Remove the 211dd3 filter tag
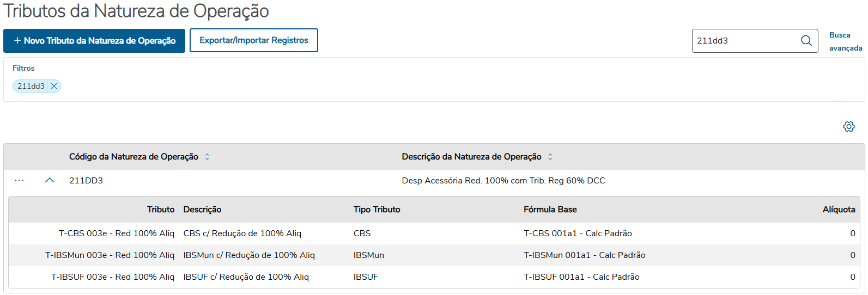Screen dimensions: 868x295 coord(54,86)
